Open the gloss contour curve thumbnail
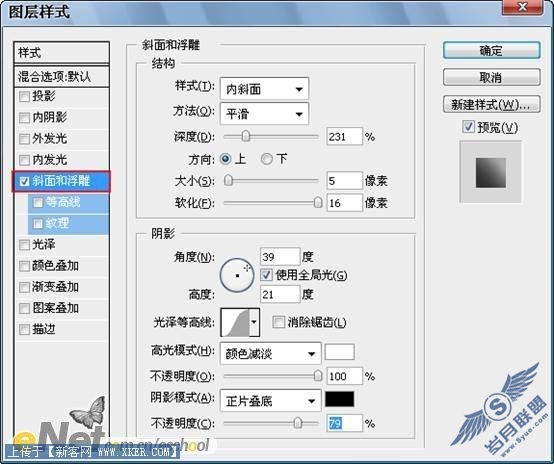This screenshot has width=554, height=464. [235, 322]
